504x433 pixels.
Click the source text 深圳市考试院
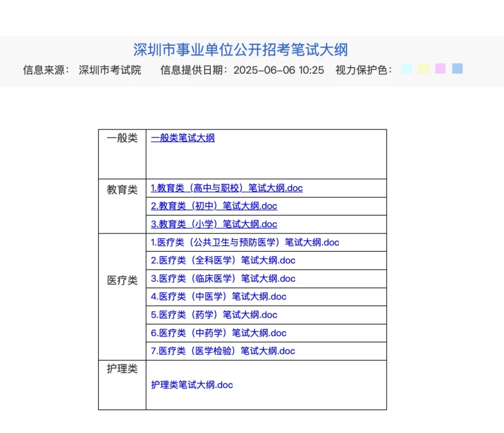pos(110,70)
